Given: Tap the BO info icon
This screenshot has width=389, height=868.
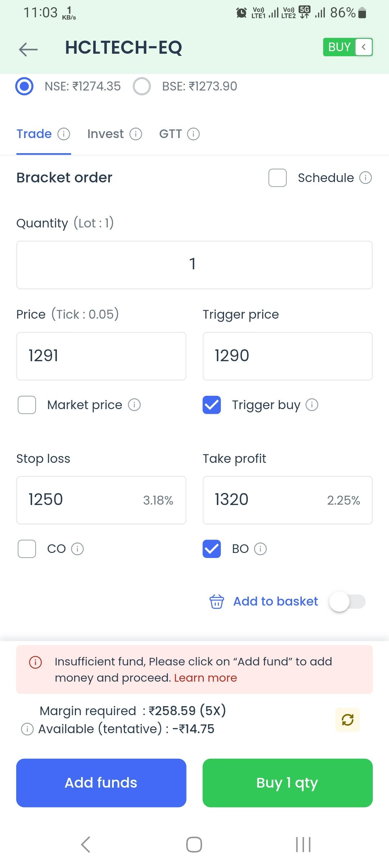Looking at the screenshot, I should 260,549.
